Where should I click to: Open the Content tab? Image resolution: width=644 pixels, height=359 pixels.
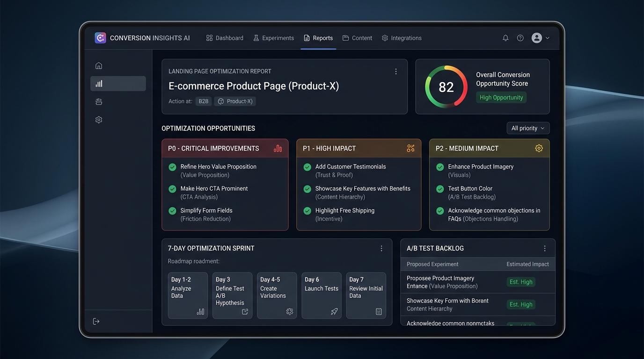pos(357,38)
